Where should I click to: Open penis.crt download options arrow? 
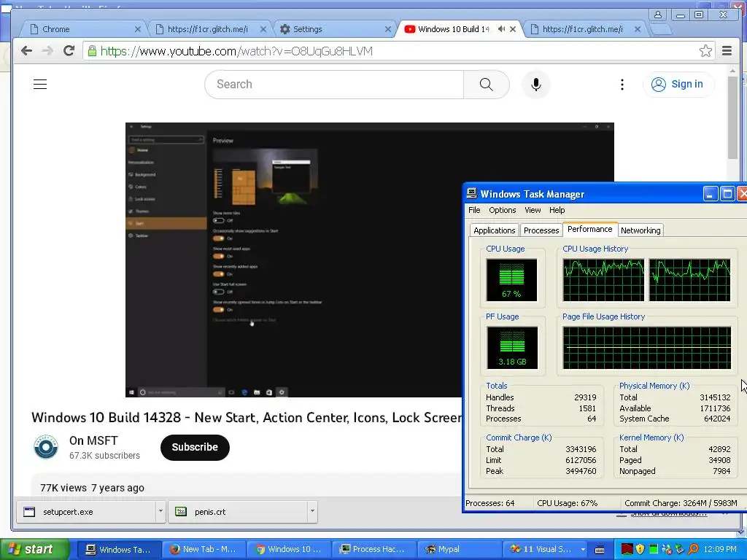point(312,511)
